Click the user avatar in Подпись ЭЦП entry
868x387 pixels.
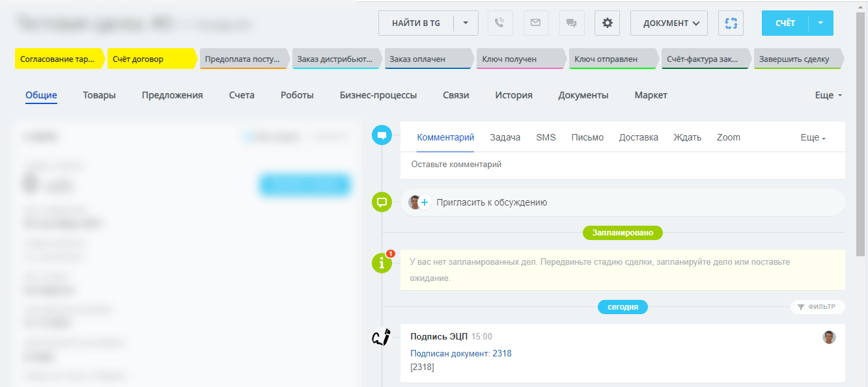click(829, 337)
